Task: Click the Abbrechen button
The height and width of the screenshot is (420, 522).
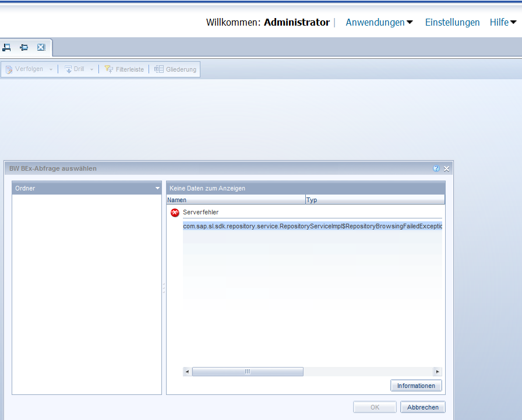Action: pyautogui.click(x=423, y=407)
